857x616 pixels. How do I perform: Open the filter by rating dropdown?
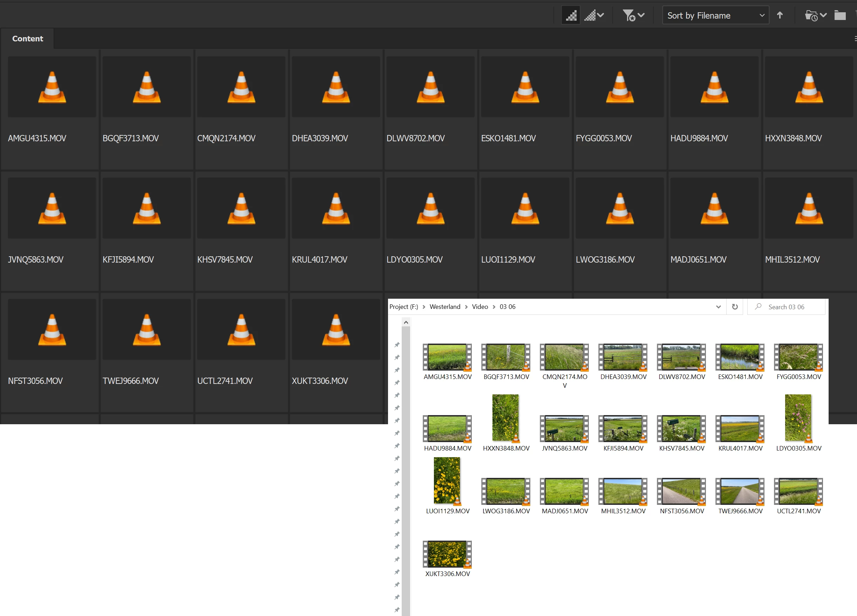633,15
